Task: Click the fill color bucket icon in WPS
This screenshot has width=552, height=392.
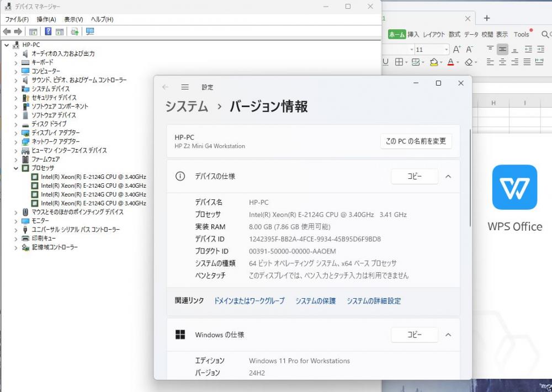Action: click(x=434, y=62)
